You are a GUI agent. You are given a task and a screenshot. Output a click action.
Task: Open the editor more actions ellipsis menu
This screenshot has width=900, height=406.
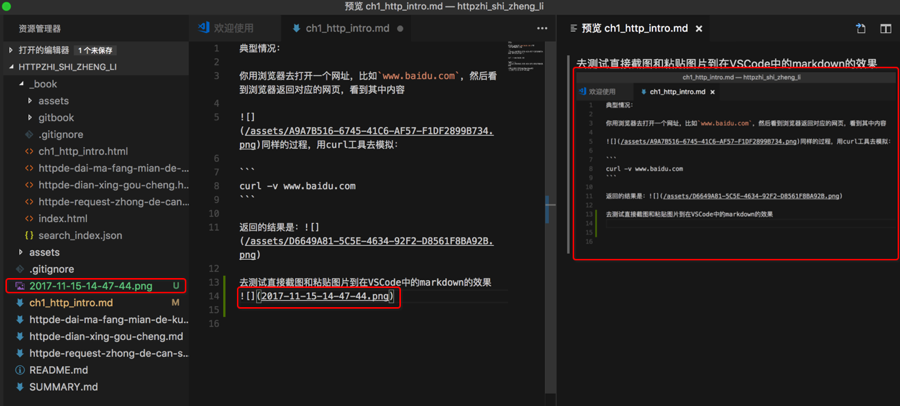[542, 28]
